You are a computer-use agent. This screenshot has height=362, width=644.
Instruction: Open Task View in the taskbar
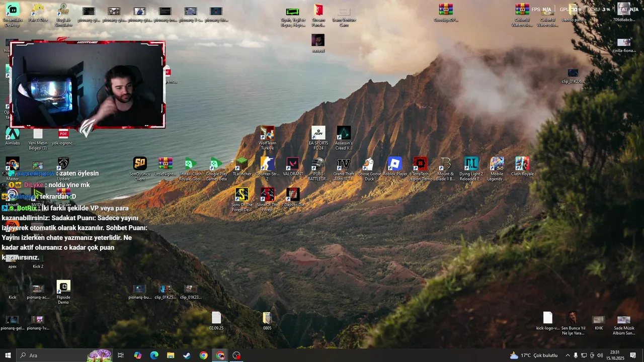(121, 355)
